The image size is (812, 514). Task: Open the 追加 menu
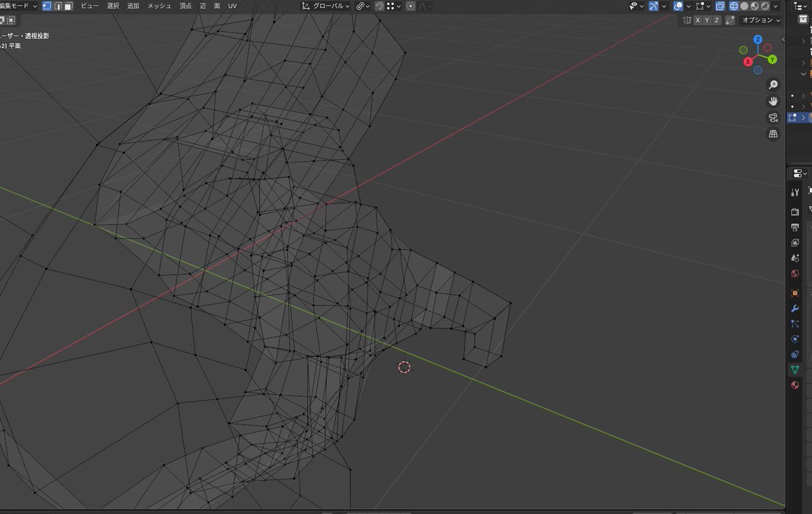point(133,6)
